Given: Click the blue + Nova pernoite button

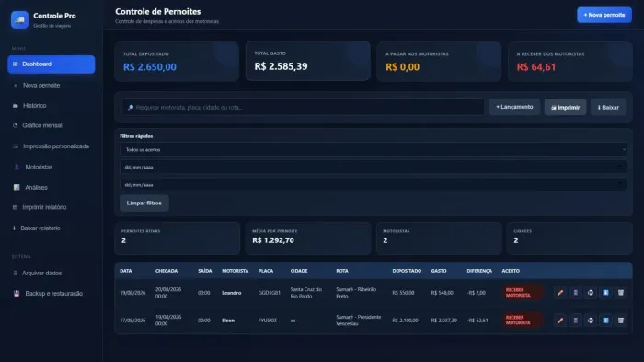Looking at the screenshot, I should [604, 15].
